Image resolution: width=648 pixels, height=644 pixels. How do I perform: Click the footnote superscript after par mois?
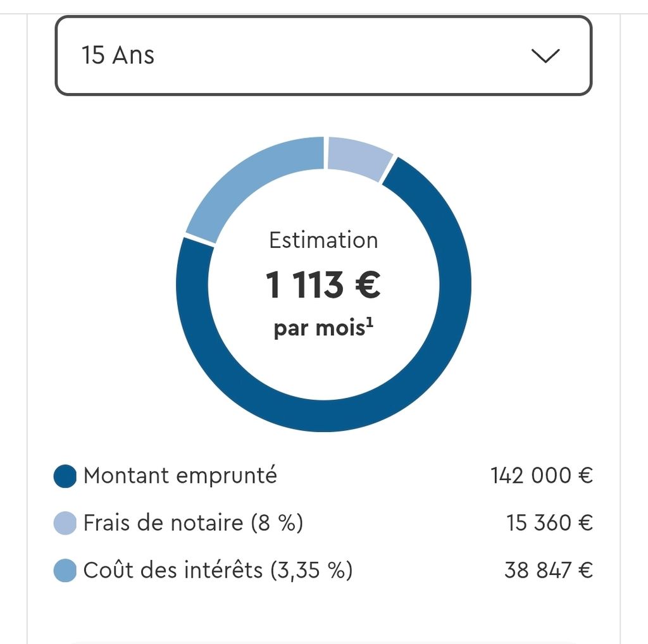[370, 321]
